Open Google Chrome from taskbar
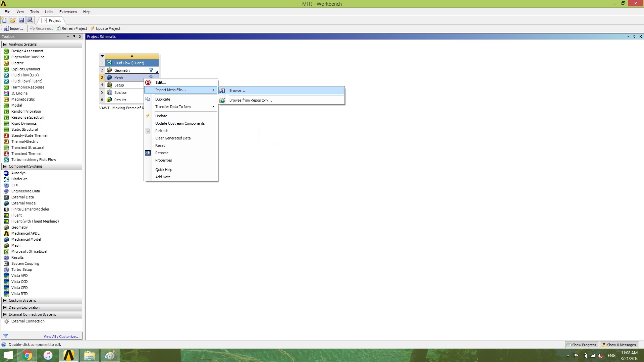Screen dimensions: 644x362 tap(28, 355)
